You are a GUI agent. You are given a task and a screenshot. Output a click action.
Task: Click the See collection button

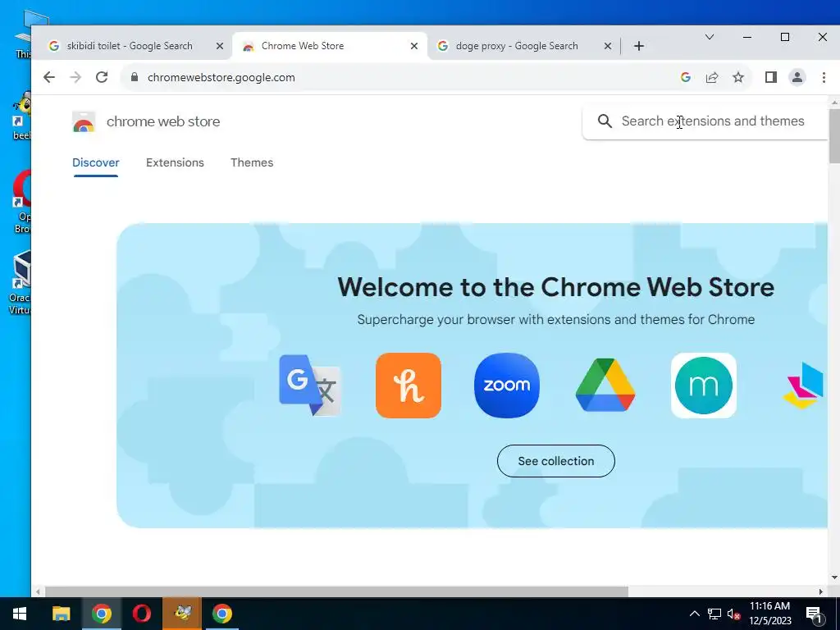point(556,461)
